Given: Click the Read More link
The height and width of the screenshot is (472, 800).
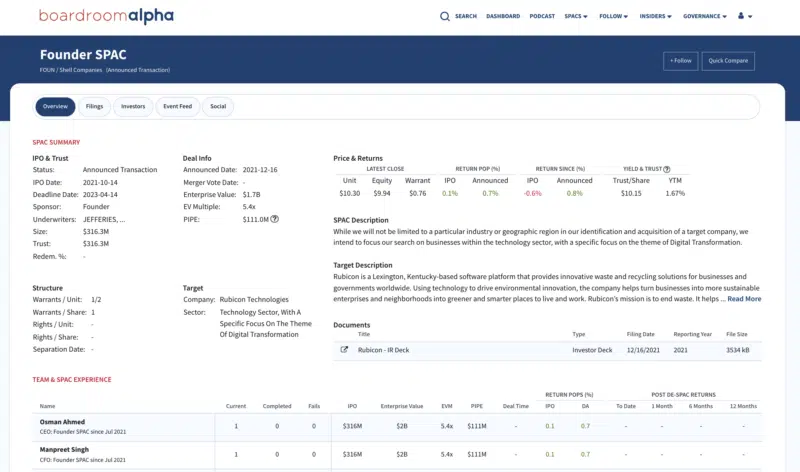Looking at the screenshot, I should pos(744,299).
